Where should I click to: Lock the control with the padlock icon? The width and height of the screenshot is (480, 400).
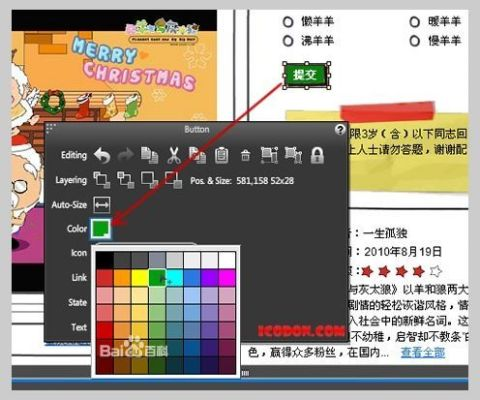click(x=317, y=155)
